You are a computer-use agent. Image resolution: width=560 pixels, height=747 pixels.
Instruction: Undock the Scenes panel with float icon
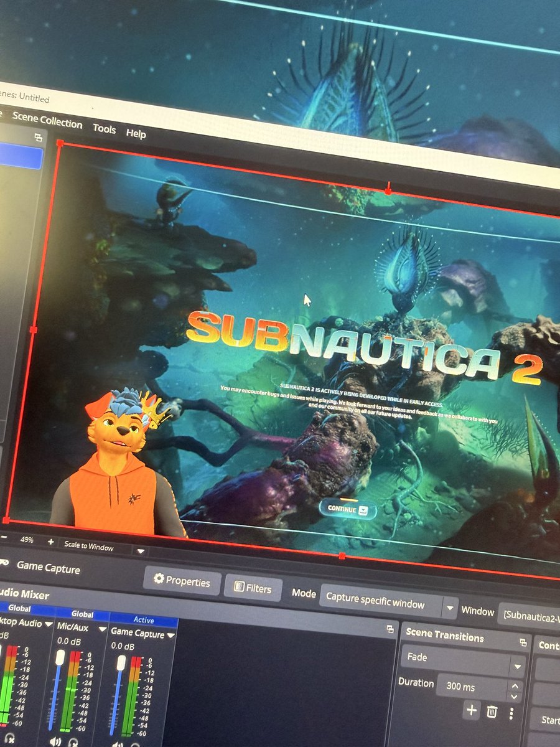click(38, 138)
